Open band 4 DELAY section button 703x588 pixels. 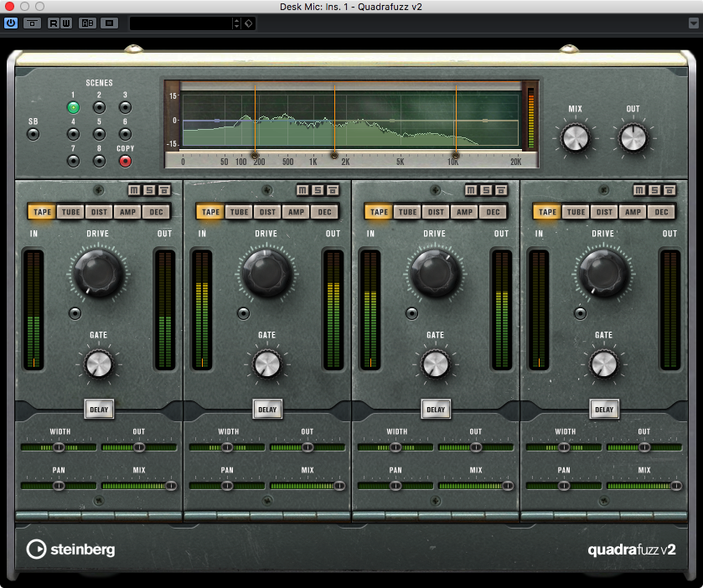click(x=604, y=410)
